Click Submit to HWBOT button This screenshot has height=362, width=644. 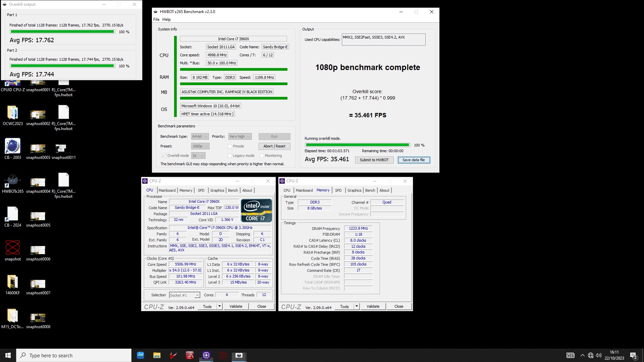point(374,160)
